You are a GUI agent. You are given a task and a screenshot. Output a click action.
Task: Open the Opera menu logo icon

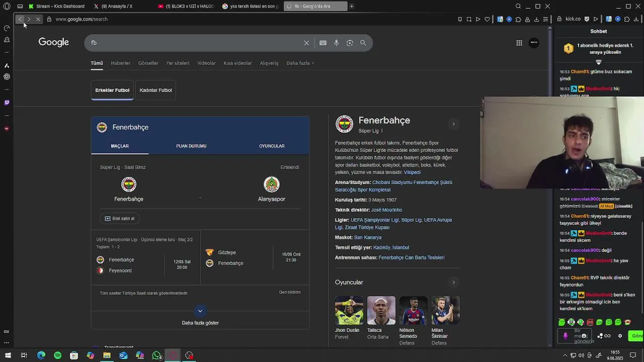click(x=7, y=6)
